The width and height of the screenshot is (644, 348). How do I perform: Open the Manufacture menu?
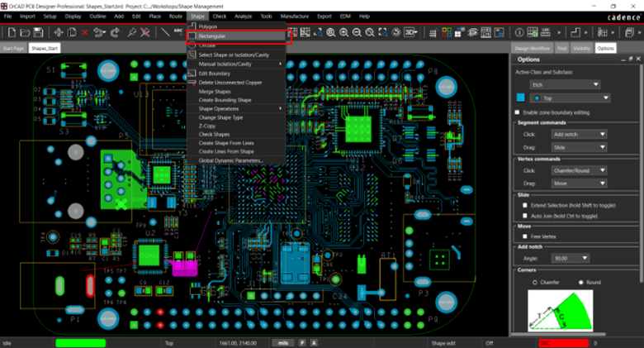tap(295, 17)
